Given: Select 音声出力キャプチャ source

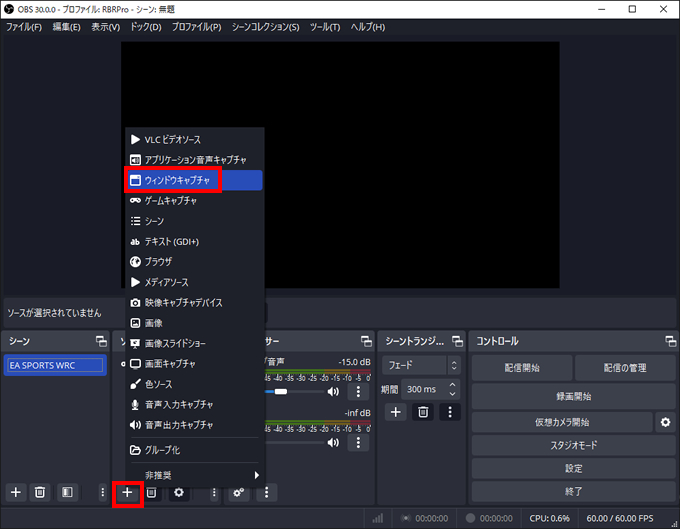Looking at the screenshot, I should [194, 425].
